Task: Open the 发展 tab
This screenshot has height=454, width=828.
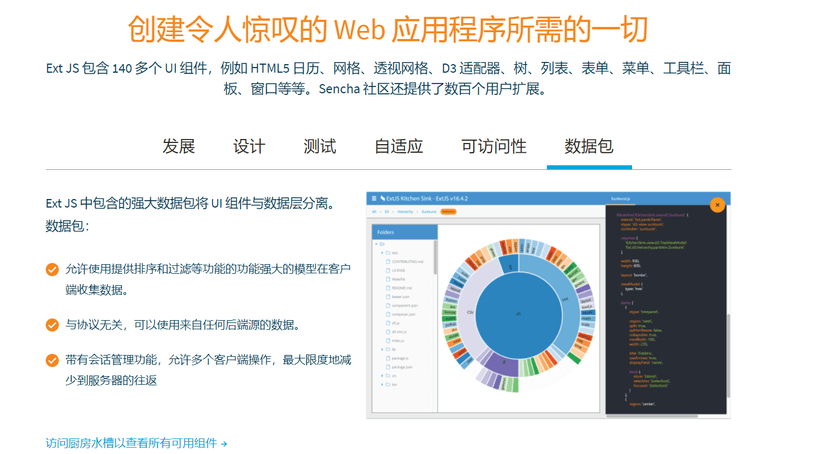Action: point(178,146)
